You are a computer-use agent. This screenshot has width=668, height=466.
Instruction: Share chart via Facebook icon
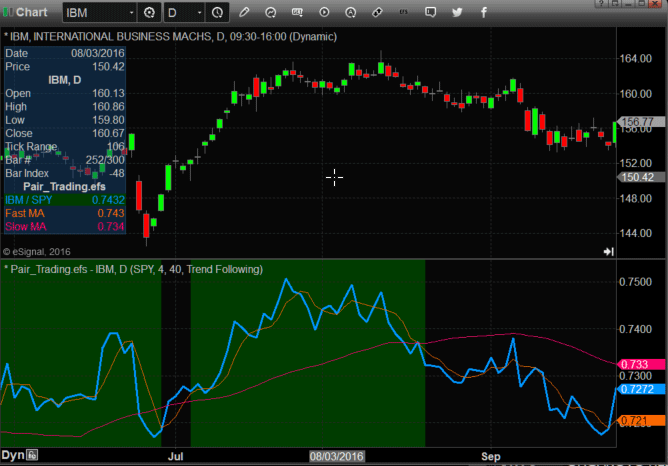[x=484, y=12]
